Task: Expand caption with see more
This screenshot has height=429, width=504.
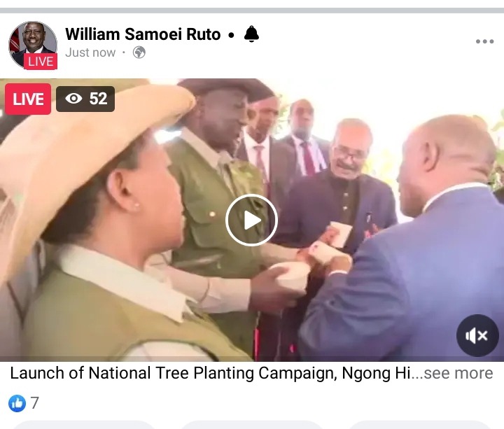Action: click(458, 373)
